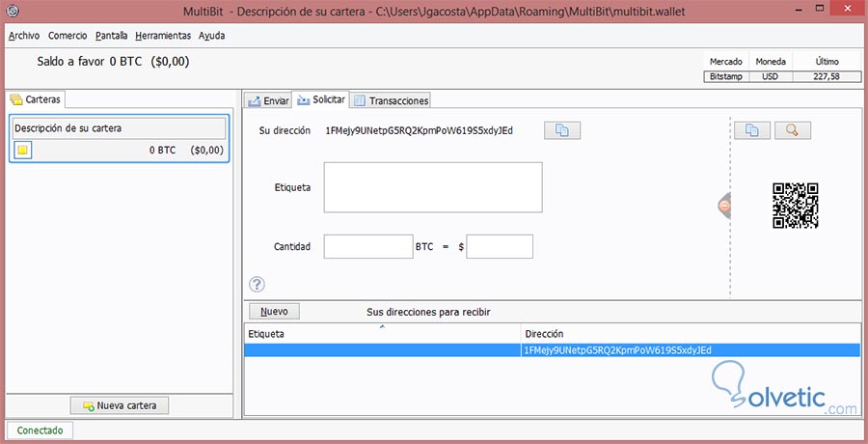This screenshot has height=444, width=868.
Task: Click the Conectado status indicator
Action: 40,430
